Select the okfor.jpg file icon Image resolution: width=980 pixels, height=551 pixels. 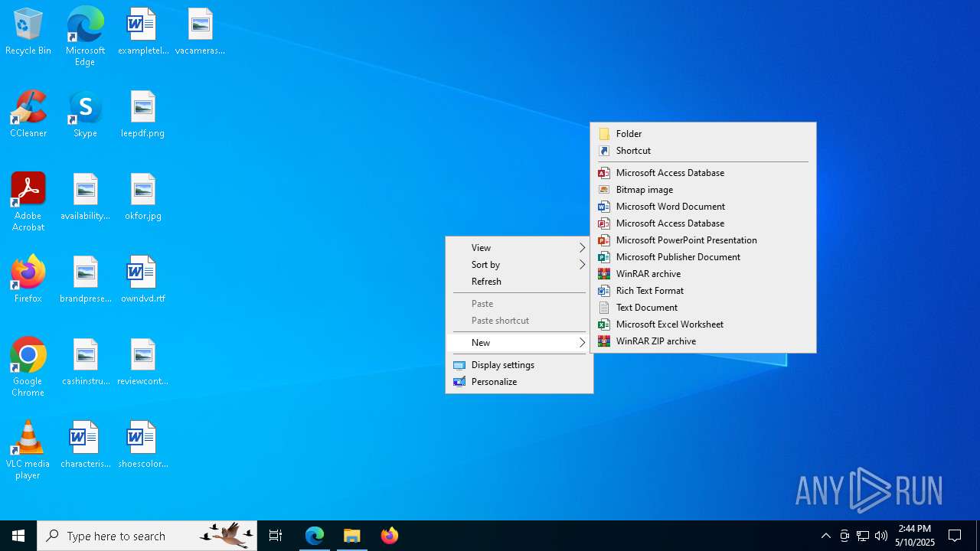click(142, 197)
